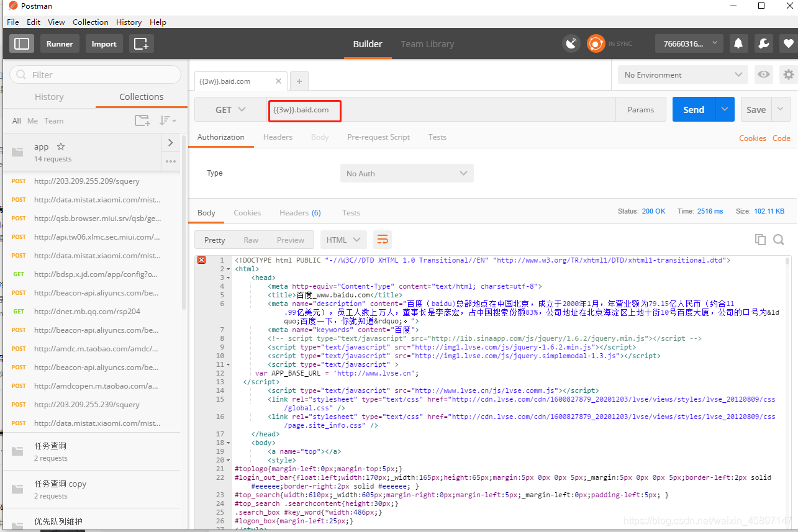Select the Pre-request Script tab
This screenshot has width=798, height=532.
378,137
